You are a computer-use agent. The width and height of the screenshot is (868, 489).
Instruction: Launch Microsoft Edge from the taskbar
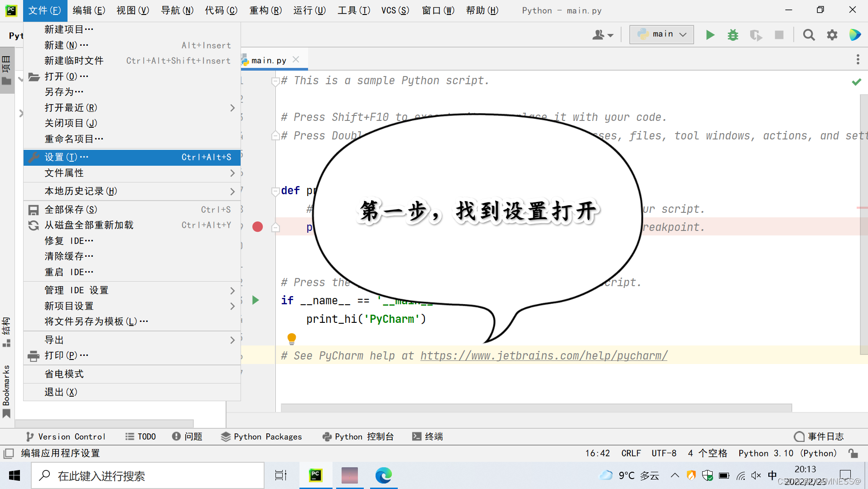pyautogui.click(x=384, y=475)
